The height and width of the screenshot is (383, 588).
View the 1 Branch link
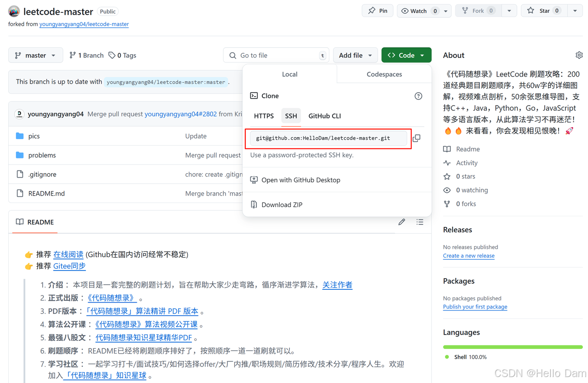pyautogui.click(x=86, y=55)
